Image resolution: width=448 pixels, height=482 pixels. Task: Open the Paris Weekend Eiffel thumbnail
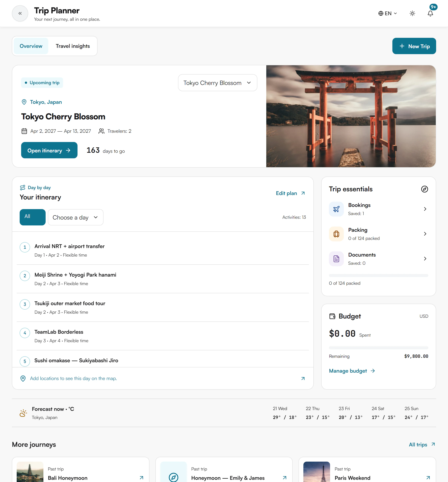point(317,472)
